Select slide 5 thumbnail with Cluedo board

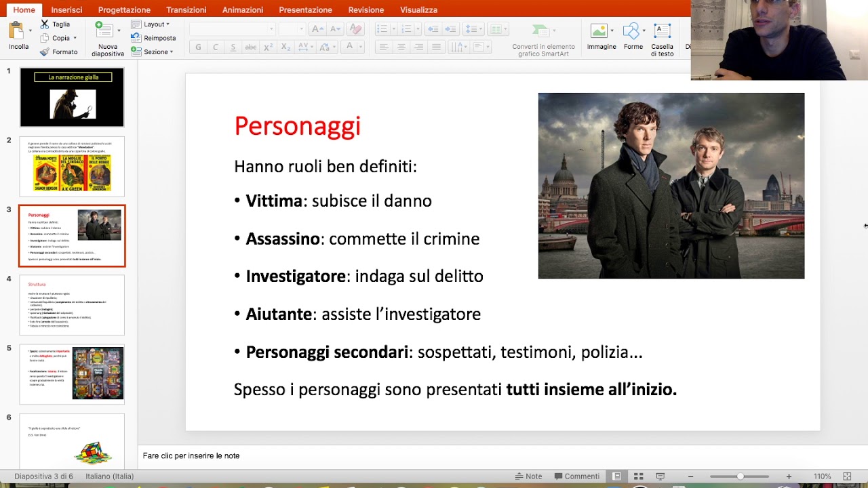coord(72,374)
